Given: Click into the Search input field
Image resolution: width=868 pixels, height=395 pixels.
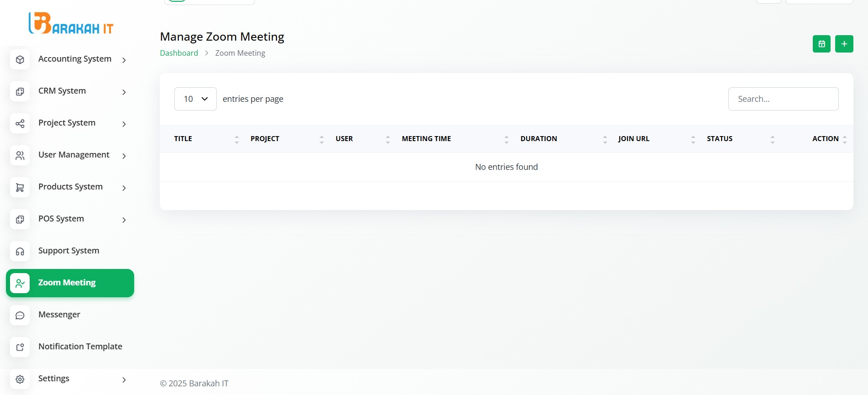Looking at the screenshot, I should (783, 99).
